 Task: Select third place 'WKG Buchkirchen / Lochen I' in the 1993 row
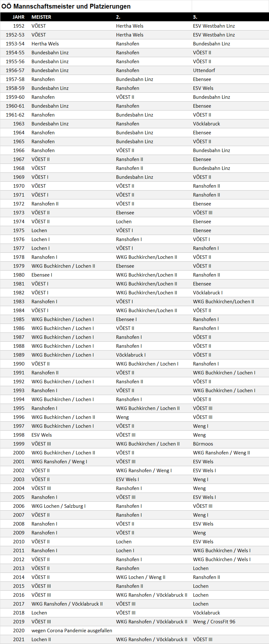(224, 391)
